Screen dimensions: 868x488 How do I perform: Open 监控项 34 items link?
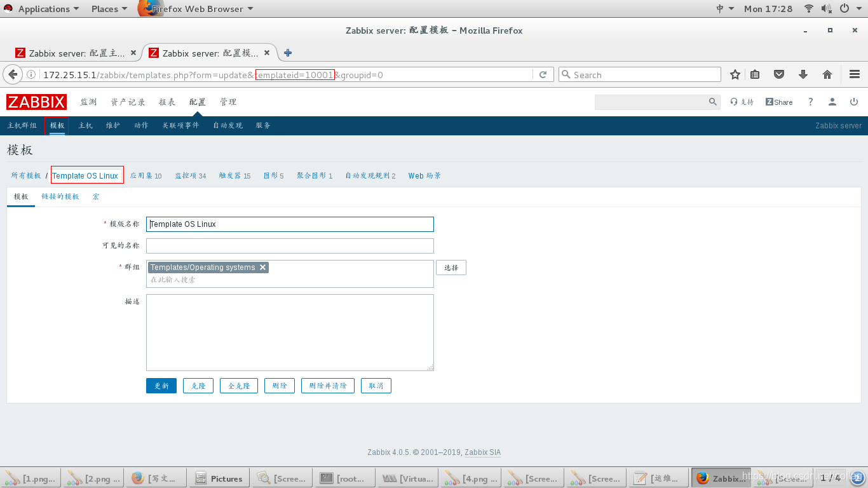(x=191, y=176)
